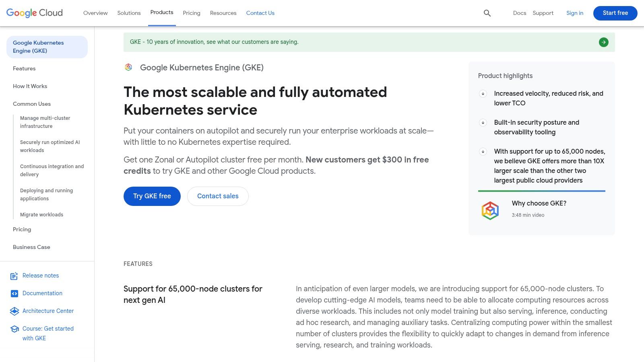Click the 'FEATURES' section label

138,264
